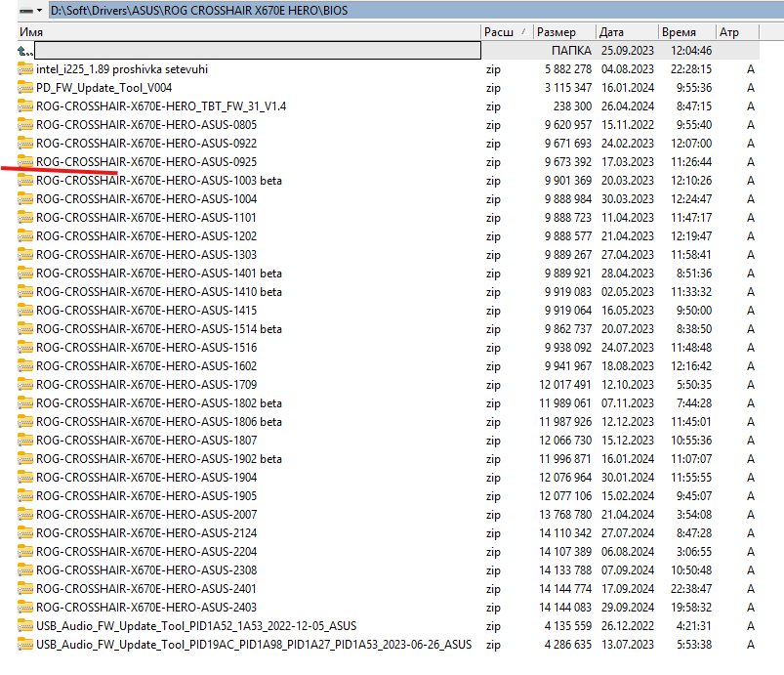Click the zip icon of ROG-CROSSHAIR-X670E-HERO-ASUS-1516
Screen dimensions: 784x675
click(25, 347)
